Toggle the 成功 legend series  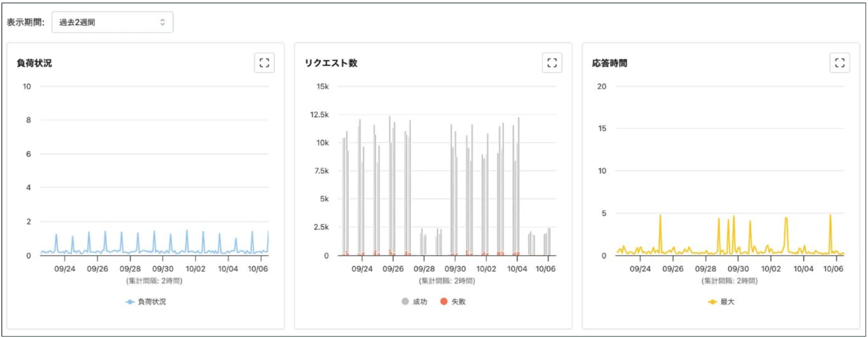[x=414, y=302]
